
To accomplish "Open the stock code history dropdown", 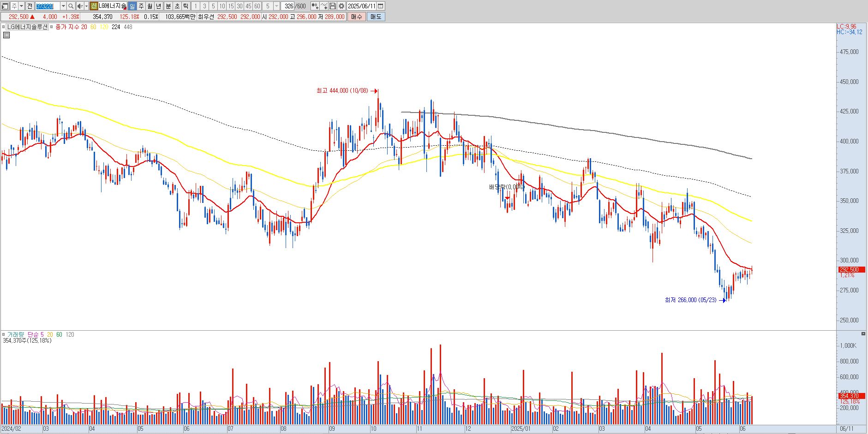I will click(x=63, y=6).
